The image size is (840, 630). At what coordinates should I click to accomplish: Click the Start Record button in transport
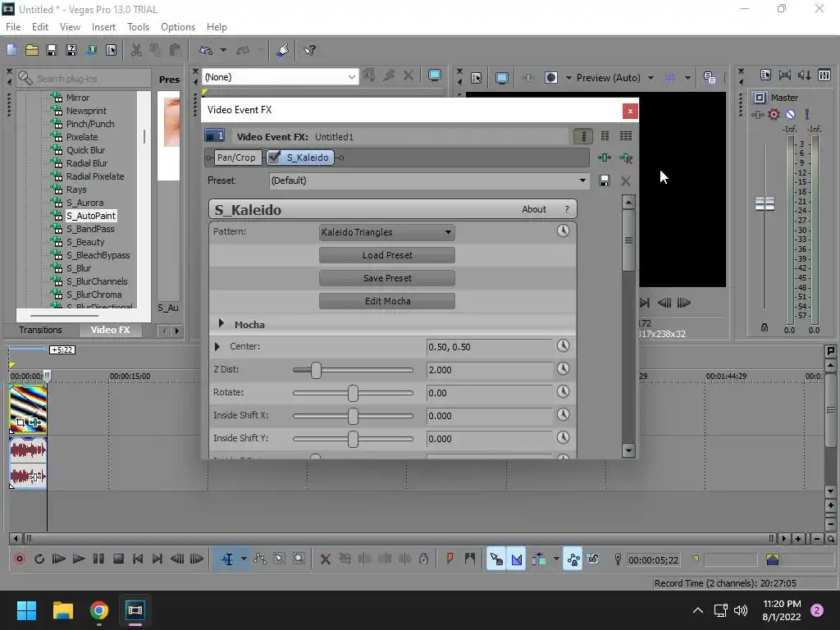pyautogui.click(x=20, y=559)
